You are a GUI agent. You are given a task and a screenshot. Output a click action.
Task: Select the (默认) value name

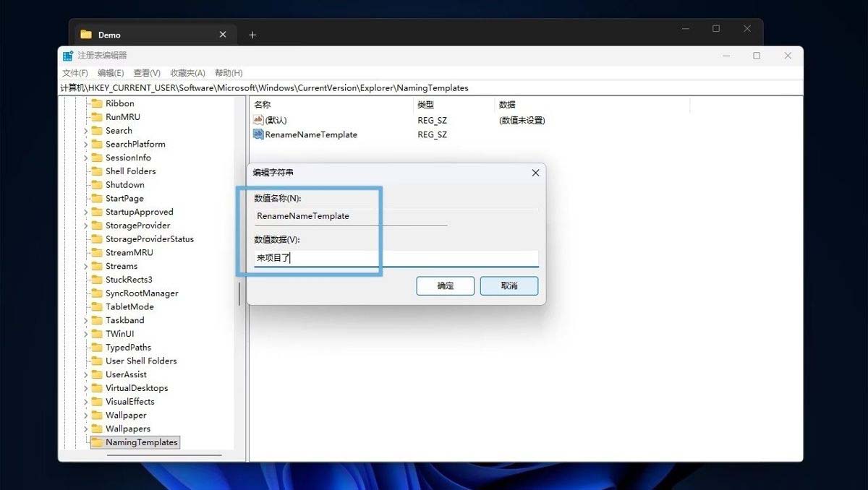(x=276, y=120)
